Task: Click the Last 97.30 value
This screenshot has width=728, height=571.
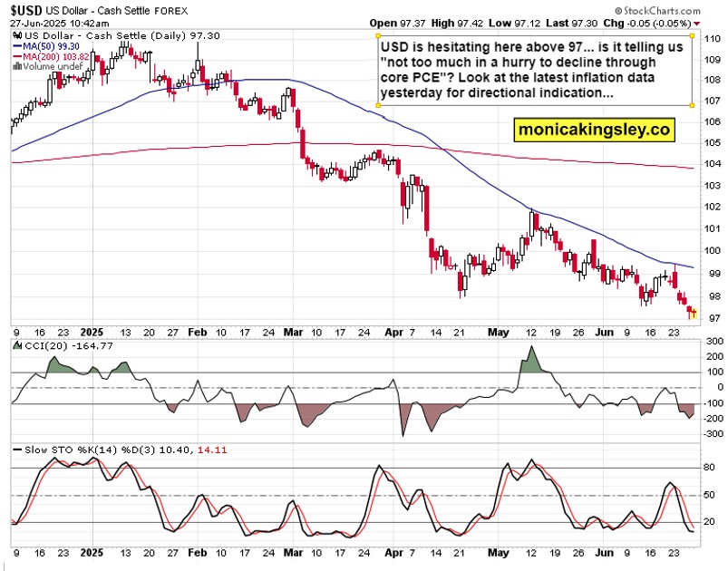Action: 571,24
